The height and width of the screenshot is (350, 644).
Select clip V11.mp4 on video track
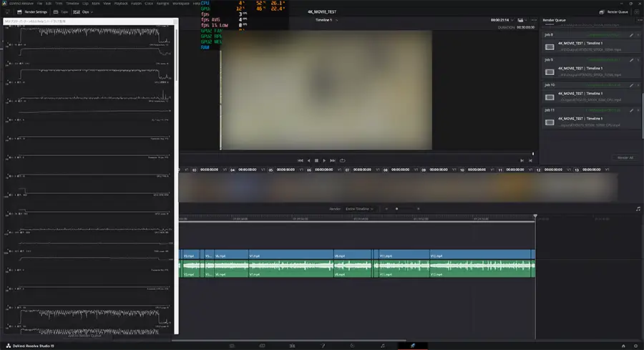pos(404,255)
